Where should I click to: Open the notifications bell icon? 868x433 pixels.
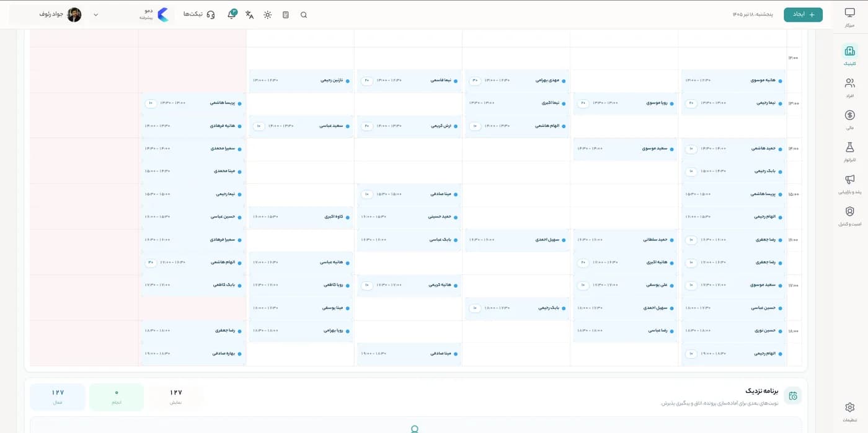[232, 14]
